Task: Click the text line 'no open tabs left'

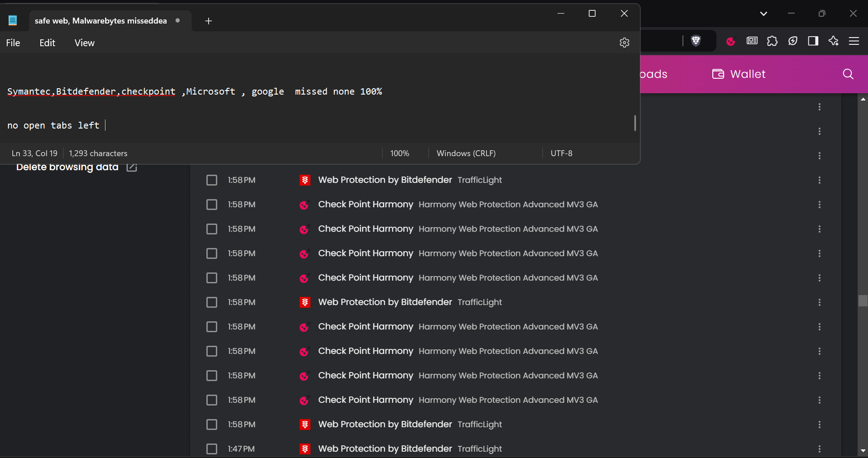Action: pos(53,125)
